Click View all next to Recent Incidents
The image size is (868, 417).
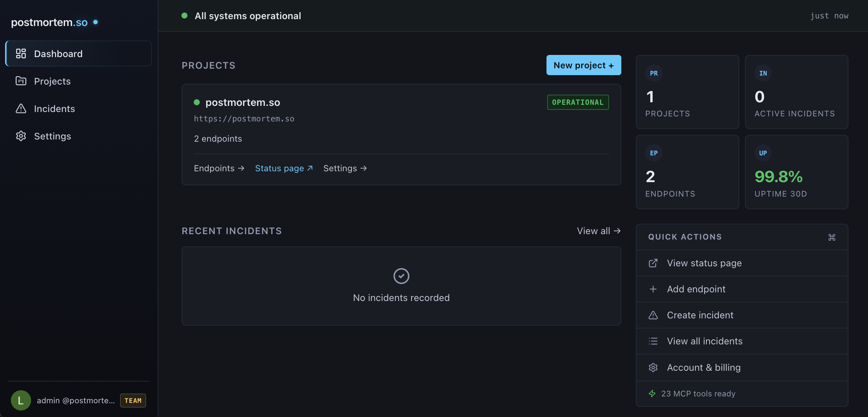598,231
